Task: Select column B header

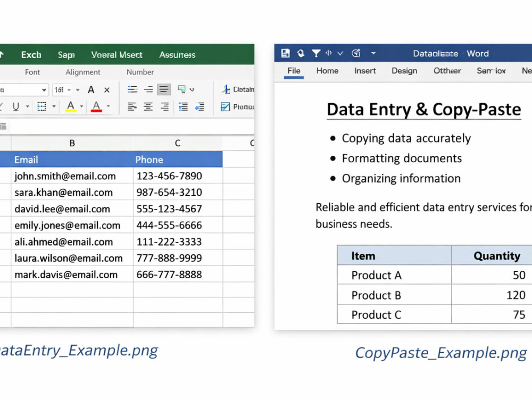Action: (72, 143)
